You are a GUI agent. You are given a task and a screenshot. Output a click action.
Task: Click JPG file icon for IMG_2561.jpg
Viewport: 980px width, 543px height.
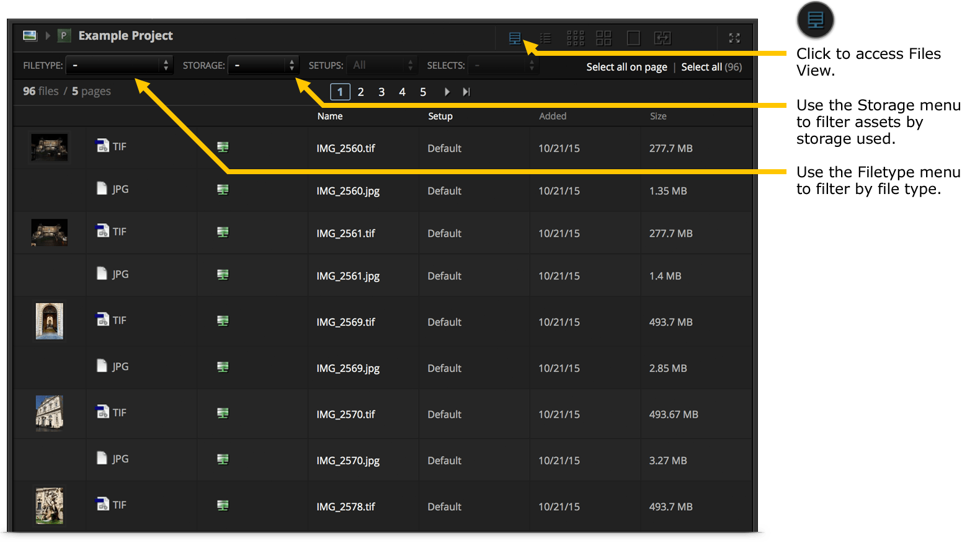click(x=102, y=273)
